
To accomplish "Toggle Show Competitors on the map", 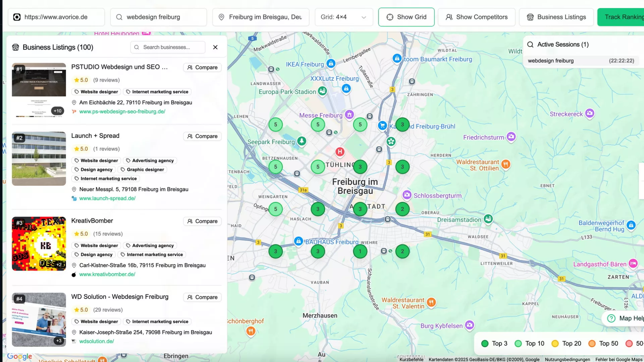I will click(x=476, y=17).
